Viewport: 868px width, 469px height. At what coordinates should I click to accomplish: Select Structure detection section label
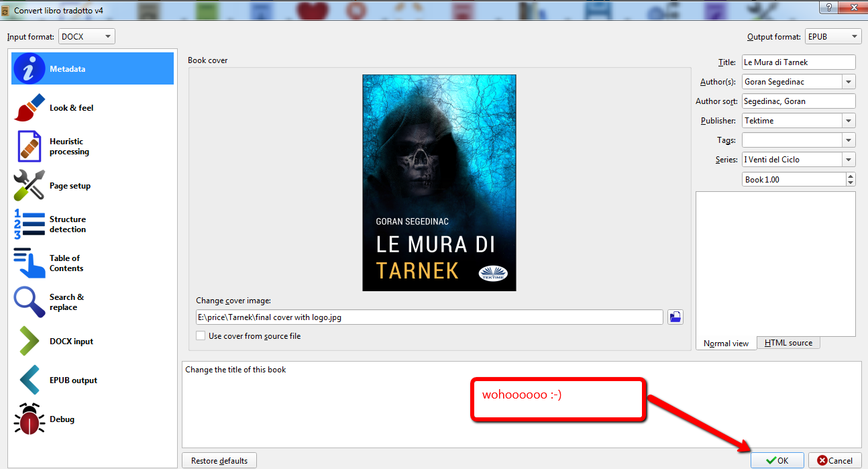pyautogui.click(x=68, y=224)
